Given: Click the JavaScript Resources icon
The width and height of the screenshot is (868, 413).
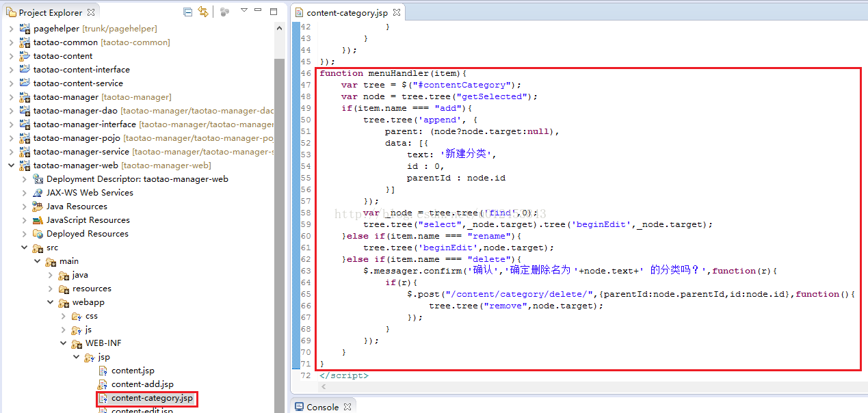Looking at the screenshot, I should click(x=38, y=220).
